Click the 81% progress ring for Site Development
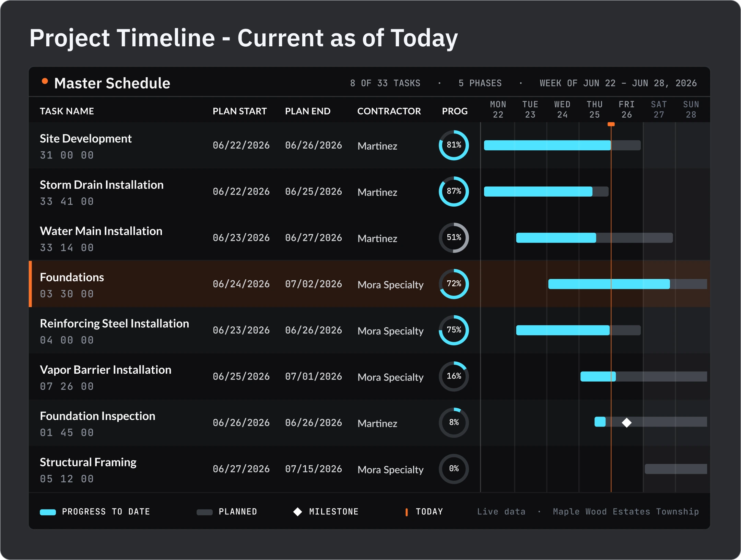The image size is (741, 560). 454,145
